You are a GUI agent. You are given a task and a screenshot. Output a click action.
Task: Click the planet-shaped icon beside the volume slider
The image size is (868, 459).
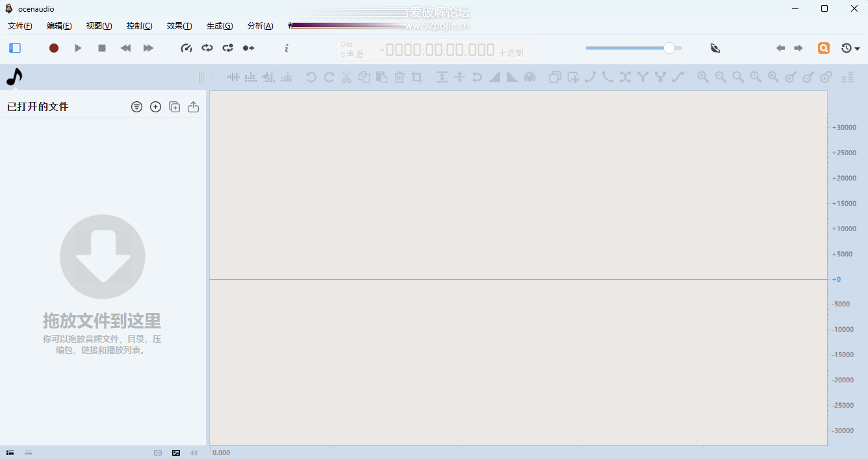(715, 48)
